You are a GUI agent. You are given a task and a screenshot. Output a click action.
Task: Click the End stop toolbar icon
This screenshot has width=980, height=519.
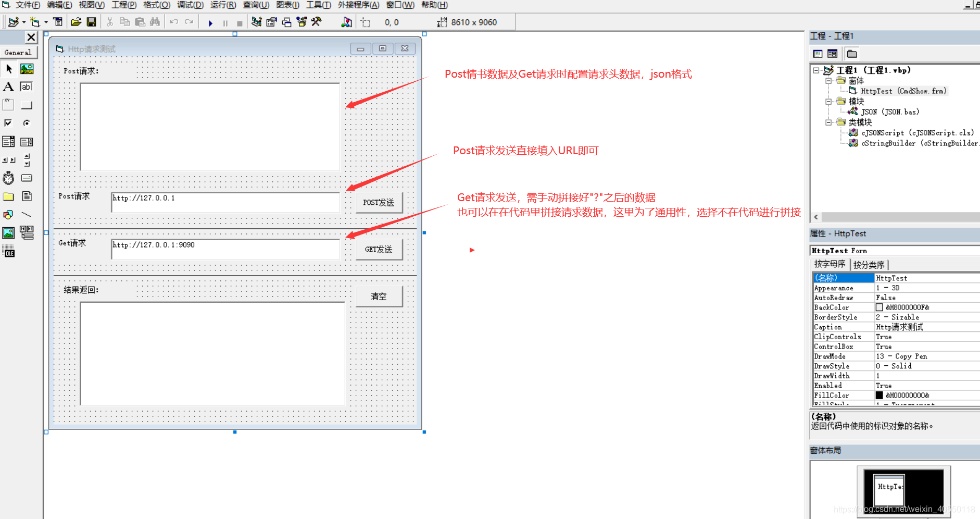point(240,23)
